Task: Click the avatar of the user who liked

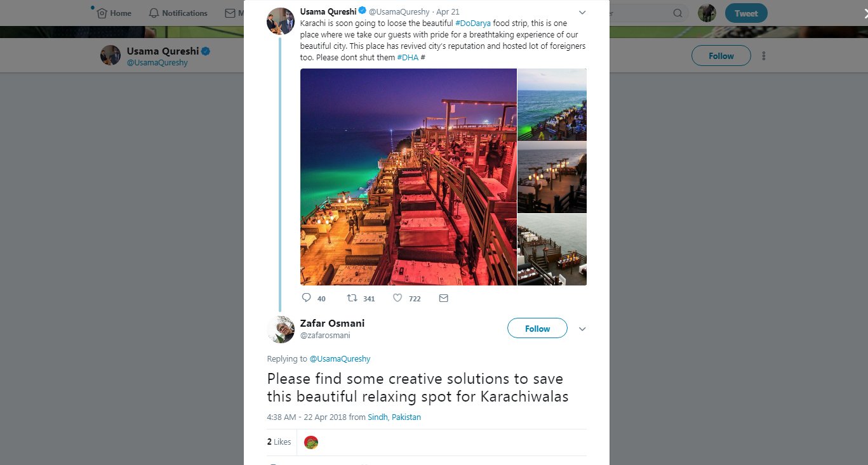Action: coord(311,442)
